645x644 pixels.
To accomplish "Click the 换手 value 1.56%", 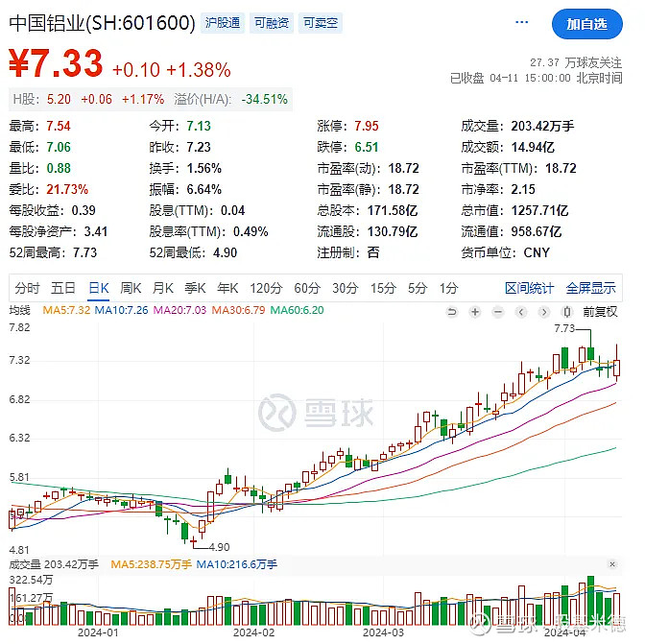I will [204, 168].
